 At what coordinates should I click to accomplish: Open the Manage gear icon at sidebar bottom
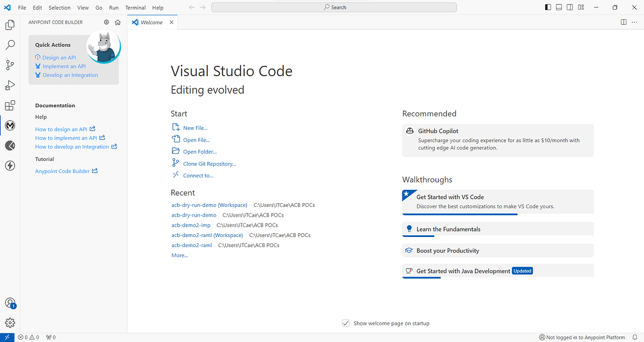click(10, 322)
